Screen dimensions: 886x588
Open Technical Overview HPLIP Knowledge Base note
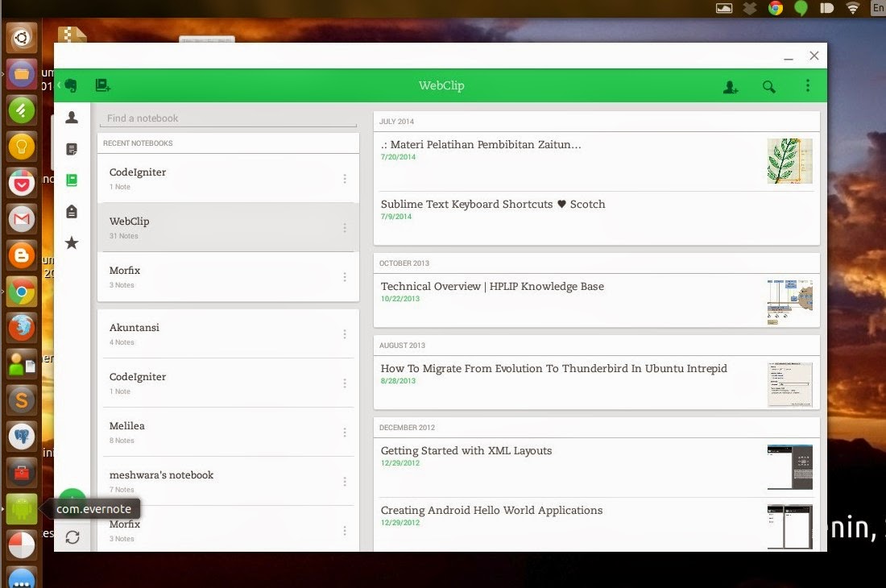[x=596, y=300]
